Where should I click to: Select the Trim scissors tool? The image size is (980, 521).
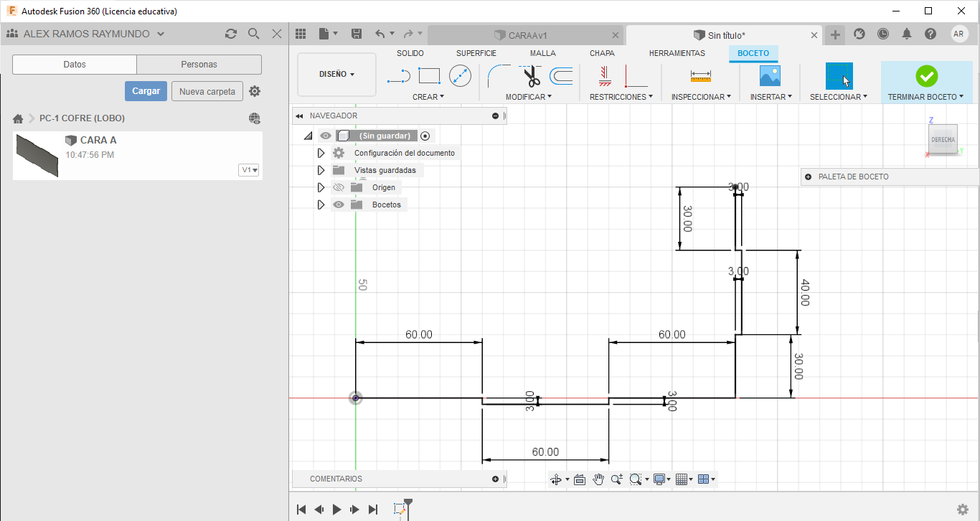[531, 75]
